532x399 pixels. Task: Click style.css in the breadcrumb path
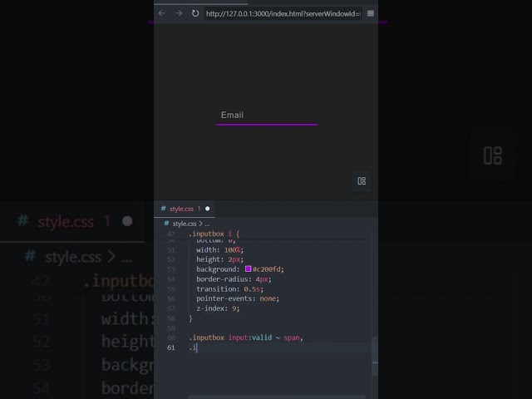pos(185,224)
